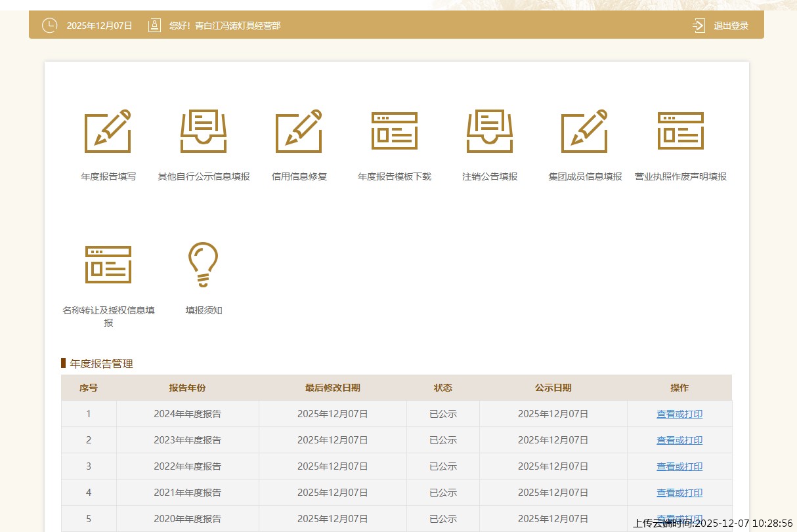The width and height of the screenshot is (797, 532).
Task: Open 查看或打印 link for 2021年度报告
Action: point(679,493)
